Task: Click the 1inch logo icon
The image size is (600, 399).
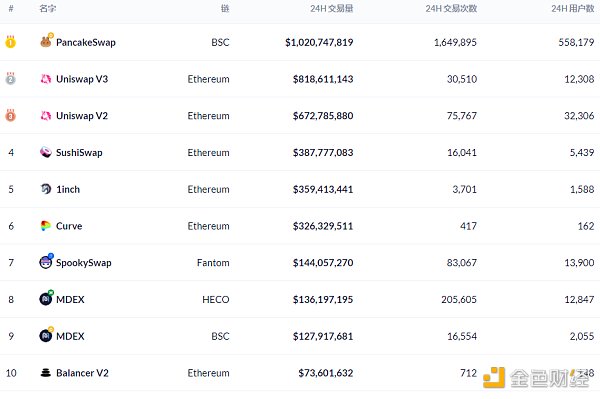Action: (x=46, y=189)
